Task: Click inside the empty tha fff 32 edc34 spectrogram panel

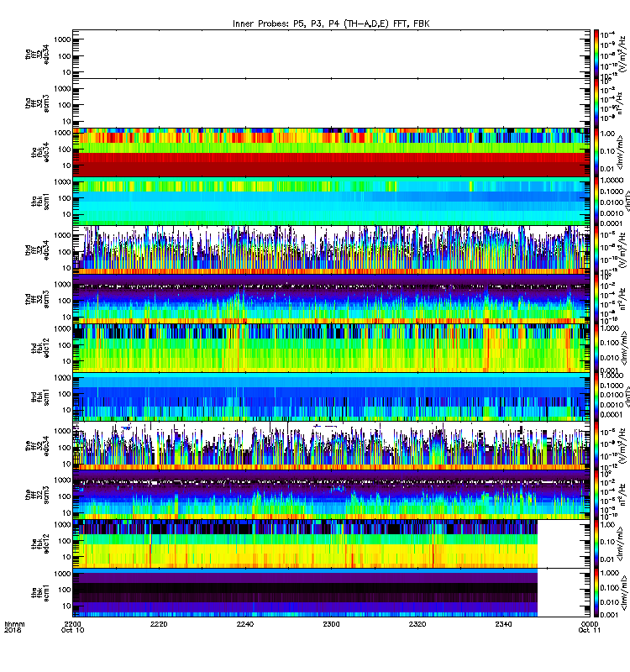Action: click(331, 54)
